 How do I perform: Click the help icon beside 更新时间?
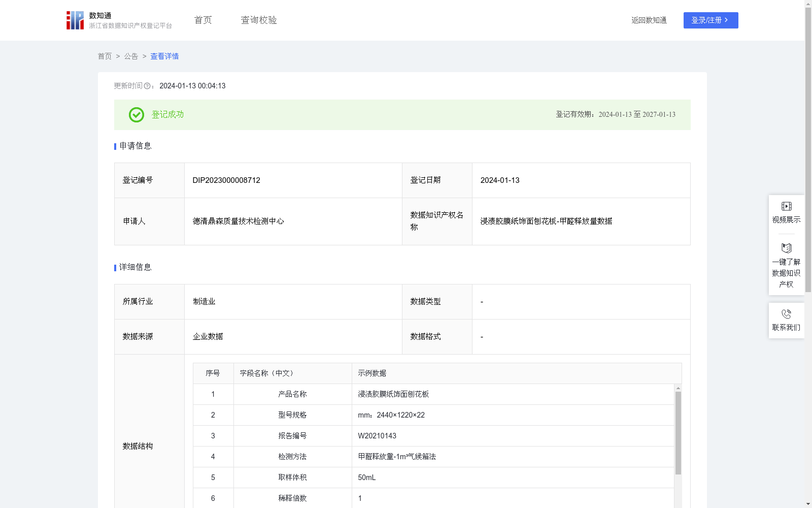tap(147, 86)
